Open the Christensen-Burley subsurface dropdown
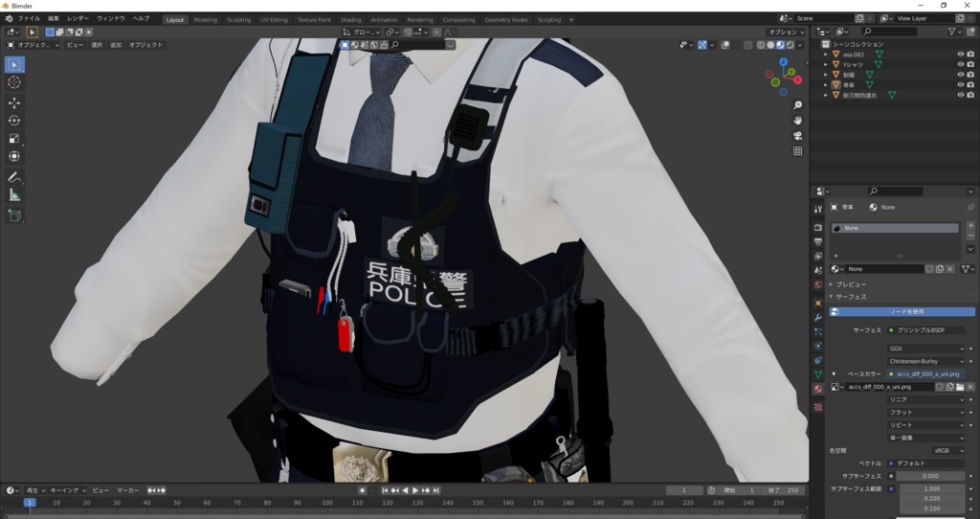This screenshot has height=519, width=980. (925, 361)
